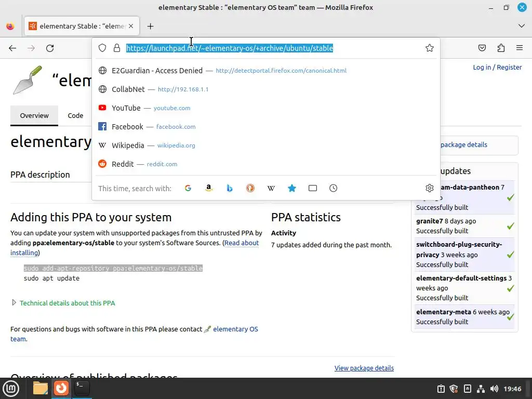Expand the list all tabs chevron
This screenshot has height=399, width=532.
coord(522,26)
